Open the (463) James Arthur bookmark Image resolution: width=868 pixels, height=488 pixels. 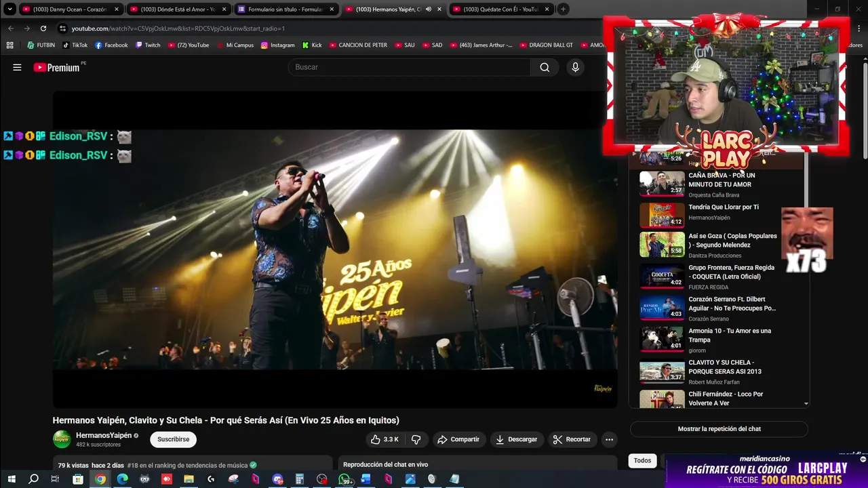click(481, 45)
